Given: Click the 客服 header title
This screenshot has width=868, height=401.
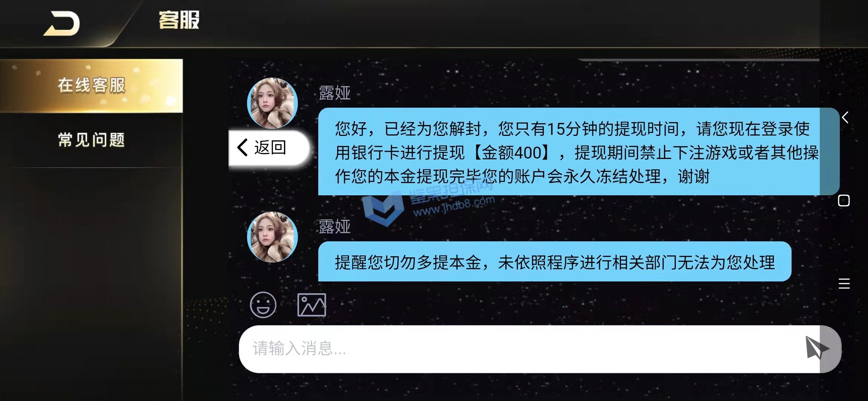Looking at the screenshot, I should 179,20.
